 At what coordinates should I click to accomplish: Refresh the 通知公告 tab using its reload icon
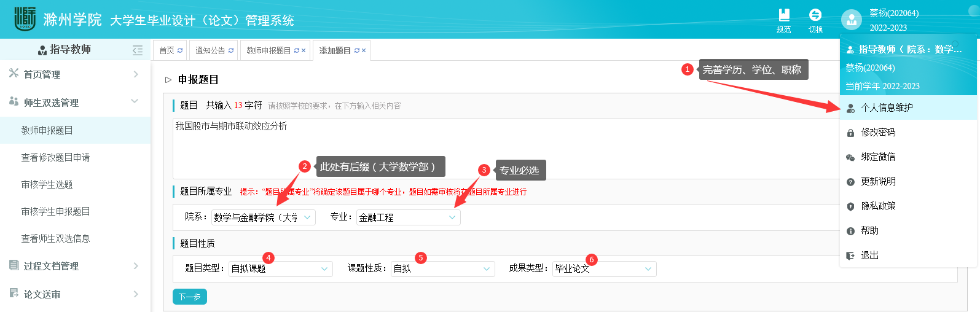[231, 50]
